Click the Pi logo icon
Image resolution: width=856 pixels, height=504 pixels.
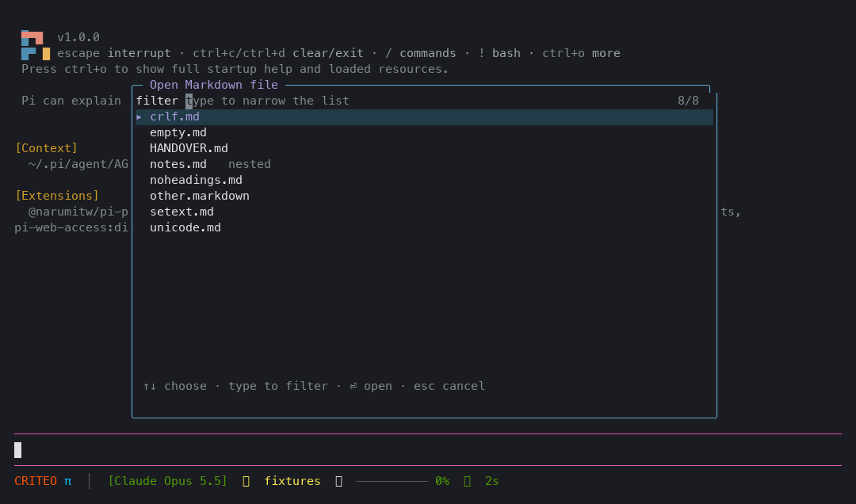36,45
